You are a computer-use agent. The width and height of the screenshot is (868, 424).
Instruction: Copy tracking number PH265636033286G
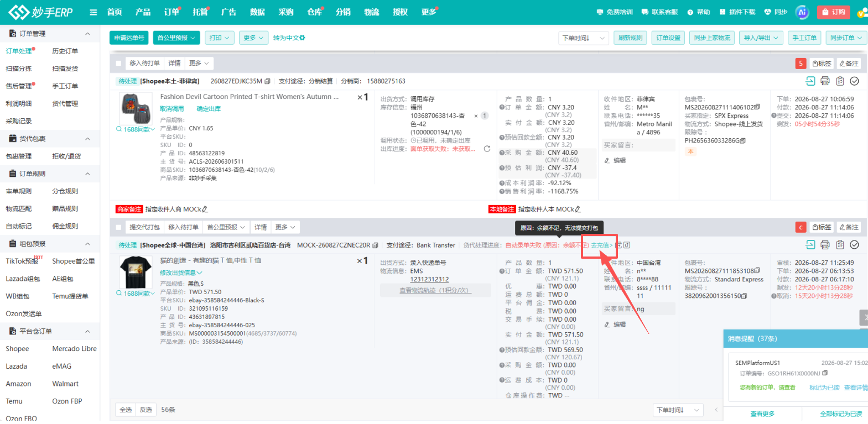pyautogui.click(x=742, y=140)
